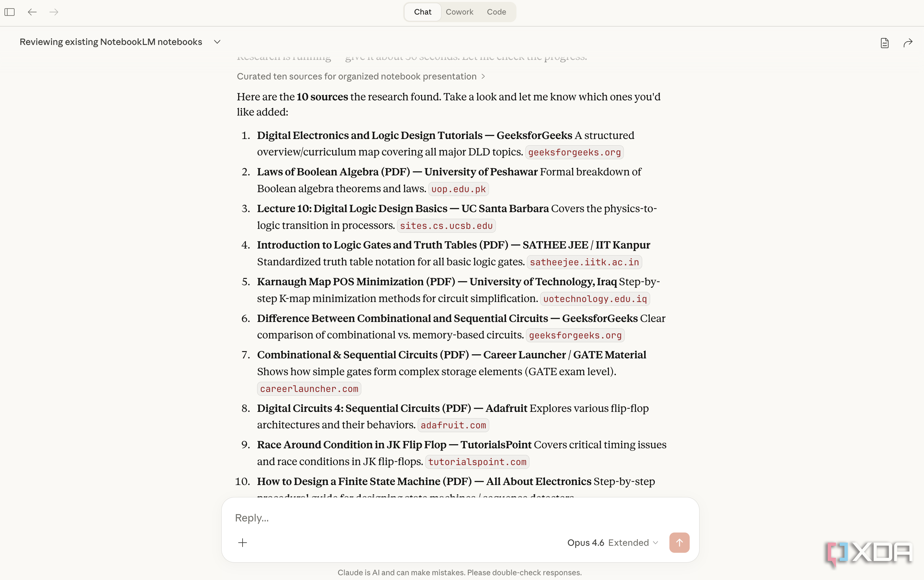This screenshot has width=924, height=580.
Task: Open the Opus 4.6 Extended model selector
Action: (612, 542)
